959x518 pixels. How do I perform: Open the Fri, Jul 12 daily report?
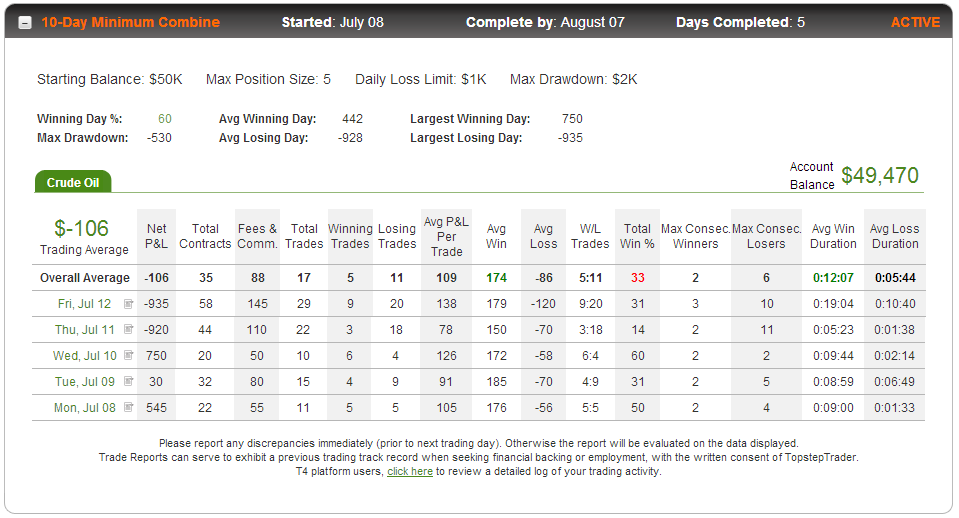point(84,304)
